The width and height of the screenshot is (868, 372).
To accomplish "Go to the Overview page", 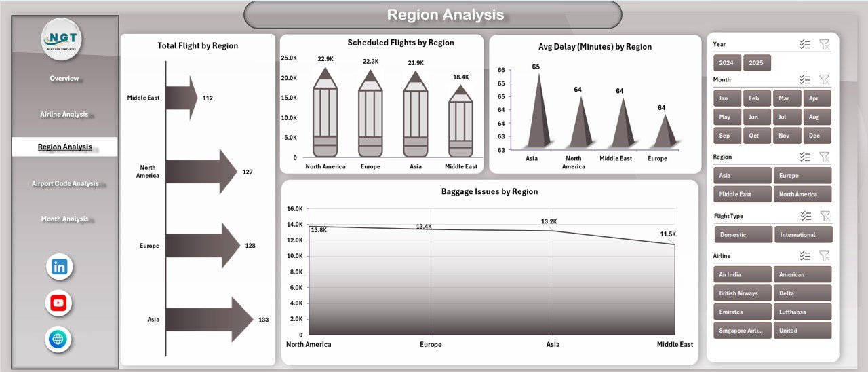I will 64,79.
